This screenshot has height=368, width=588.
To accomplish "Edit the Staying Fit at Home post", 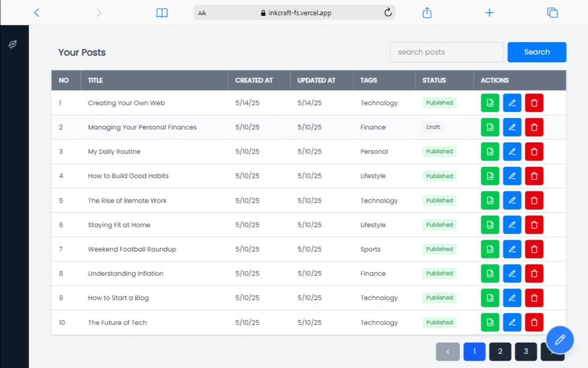I will pos(512,225).
